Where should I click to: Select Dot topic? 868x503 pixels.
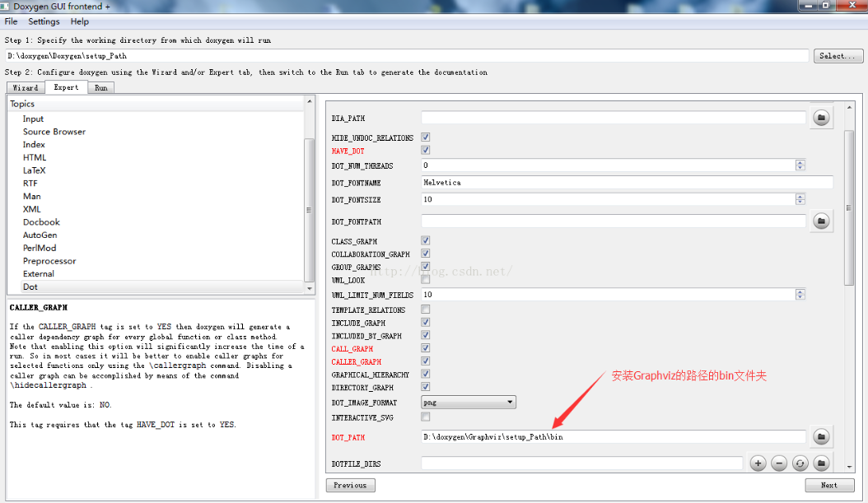coord(30,286)
